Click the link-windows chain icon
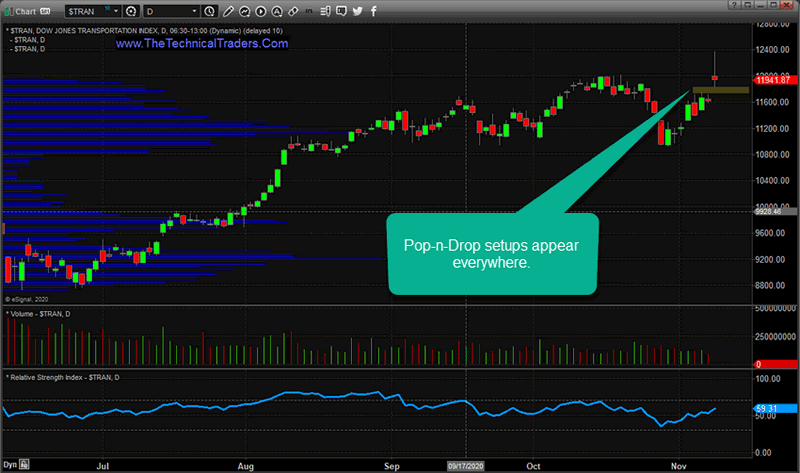The height and width of the screenshot is (473, 800). tap(293, 11)
